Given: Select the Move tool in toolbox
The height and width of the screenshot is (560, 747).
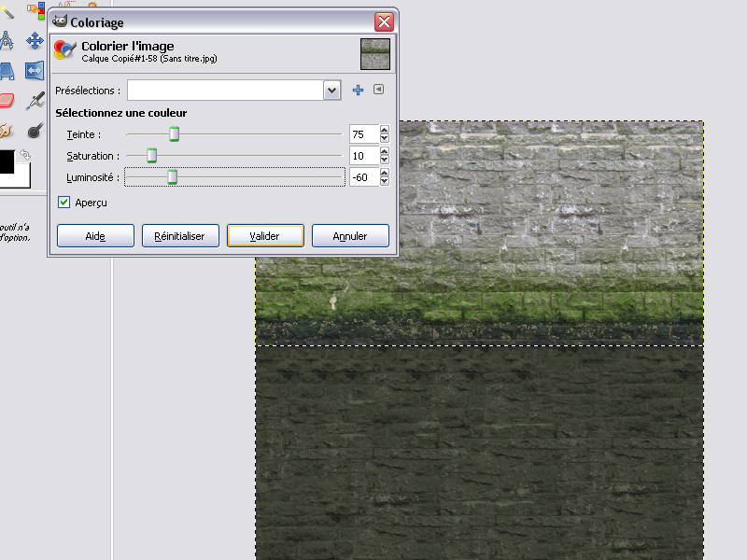Looking at the screenshot, I should 35,40.
